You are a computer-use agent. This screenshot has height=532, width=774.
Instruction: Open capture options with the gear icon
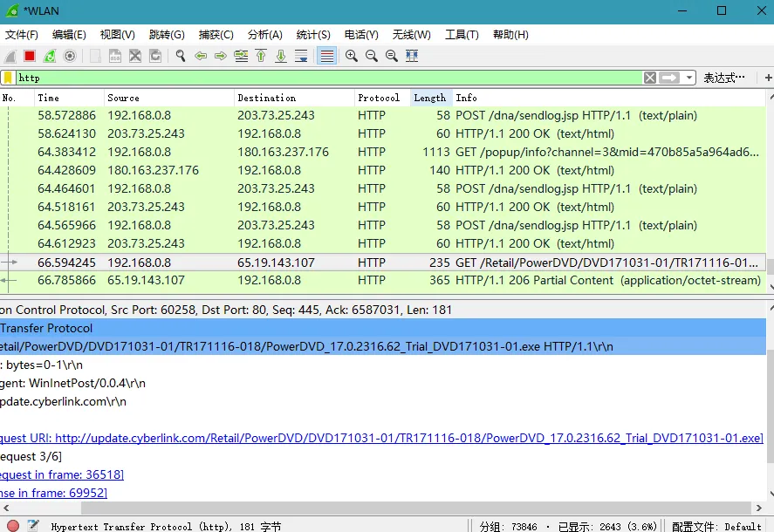coord(67,55)
